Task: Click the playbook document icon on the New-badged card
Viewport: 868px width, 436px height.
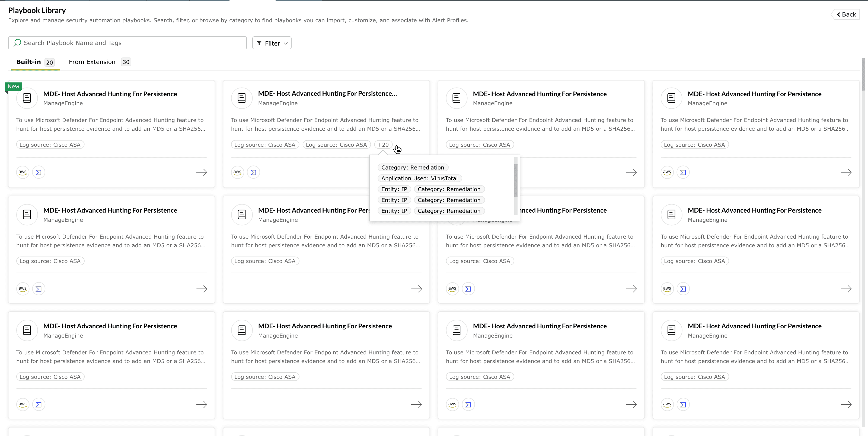Action: [x=27, y=98]
